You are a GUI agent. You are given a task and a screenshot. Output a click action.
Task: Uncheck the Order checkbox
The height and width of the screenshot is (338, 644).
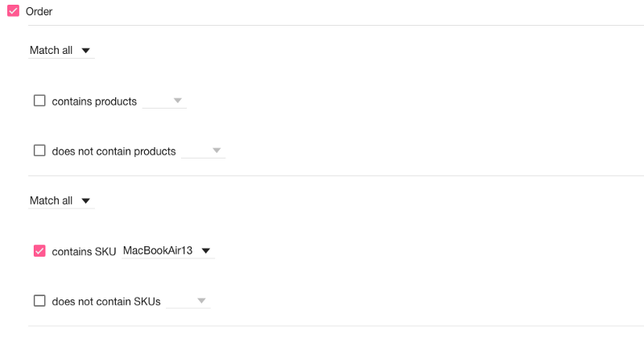tap(13, 11)
